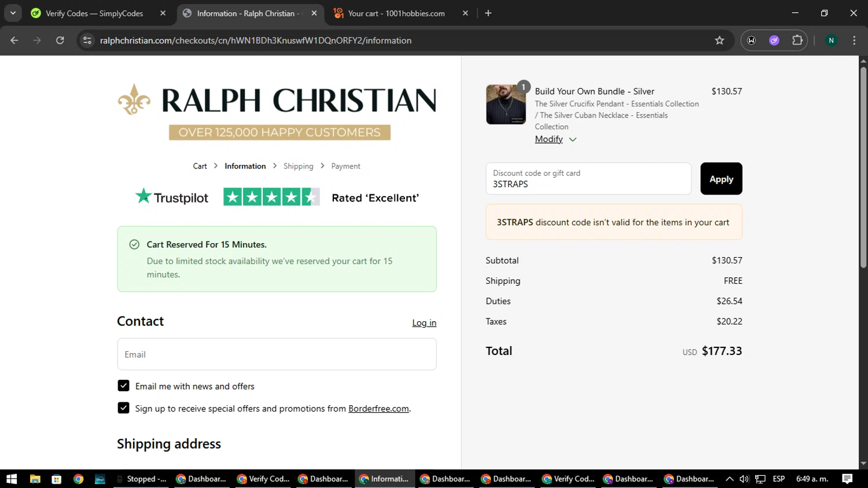Open Microsoft Store taskbar icon
The width and height of the screenshot is (868, 488).
(57, 479)
